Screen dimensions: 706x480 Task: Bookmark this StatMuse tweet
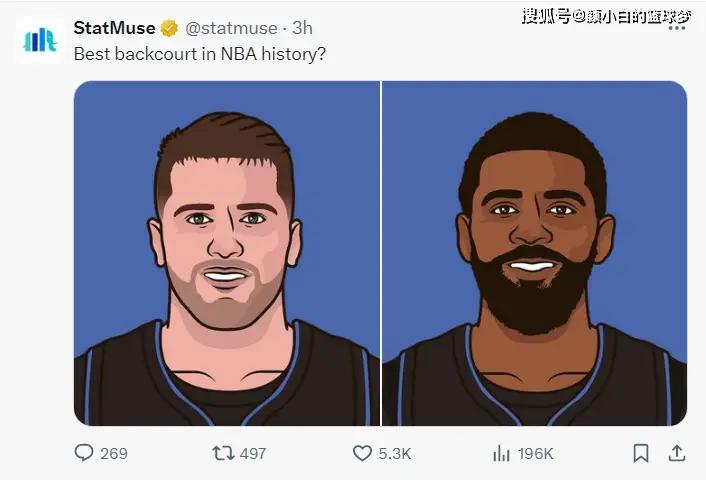pos(641,453)
